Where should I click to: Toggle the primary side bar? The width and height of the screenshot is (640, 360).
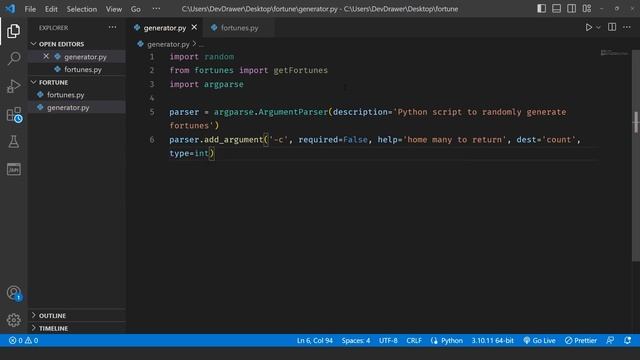click(x=541, y=9)
